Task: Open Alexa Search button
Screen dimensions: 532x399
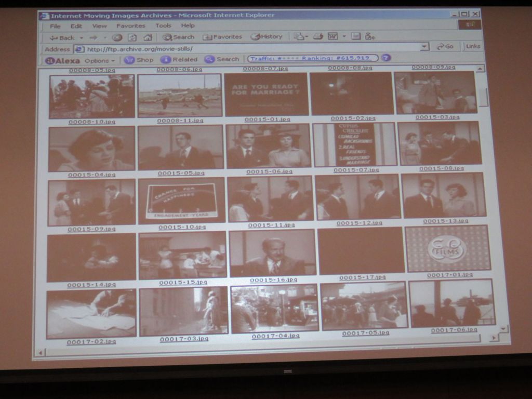Action: pyautogui.click(x=221, y=59)
